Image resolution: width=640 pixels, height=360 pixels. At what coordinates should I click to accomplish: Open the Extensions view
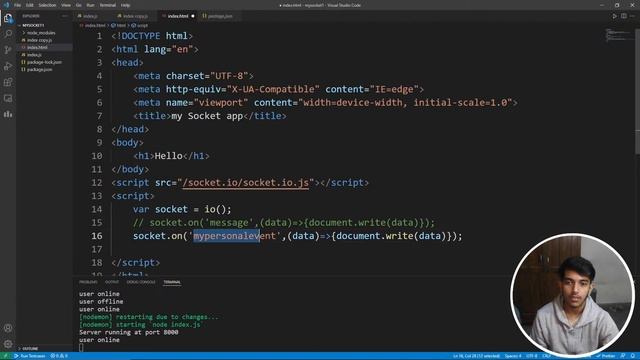(x=8, y=82)
